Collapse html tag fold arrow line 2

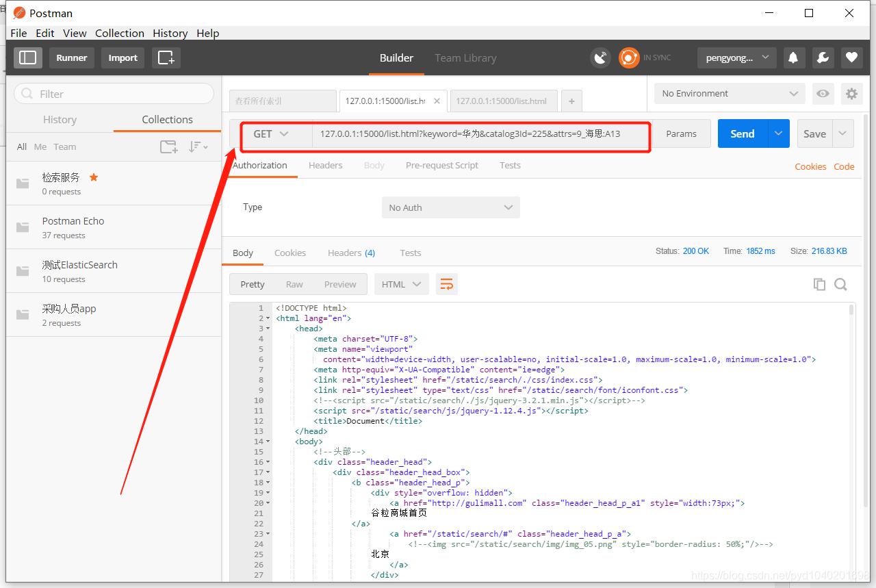coord(268,319)
